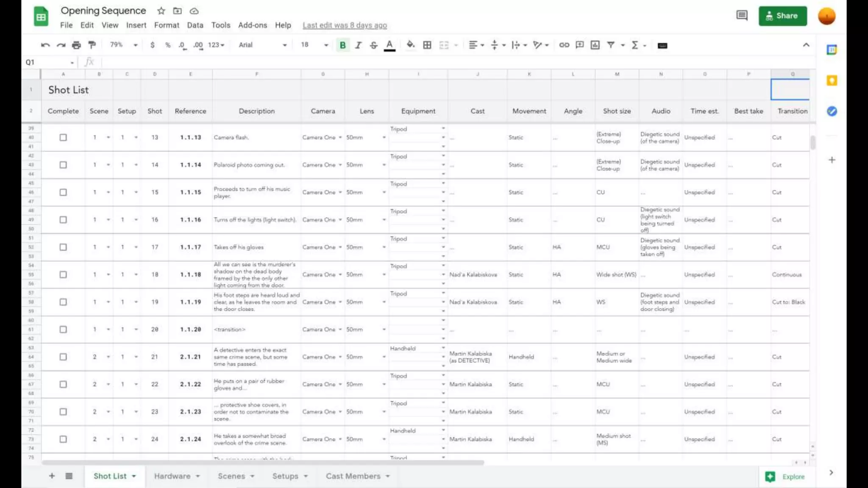
Task: Click the insert link icon
Action: click(564, 45)
